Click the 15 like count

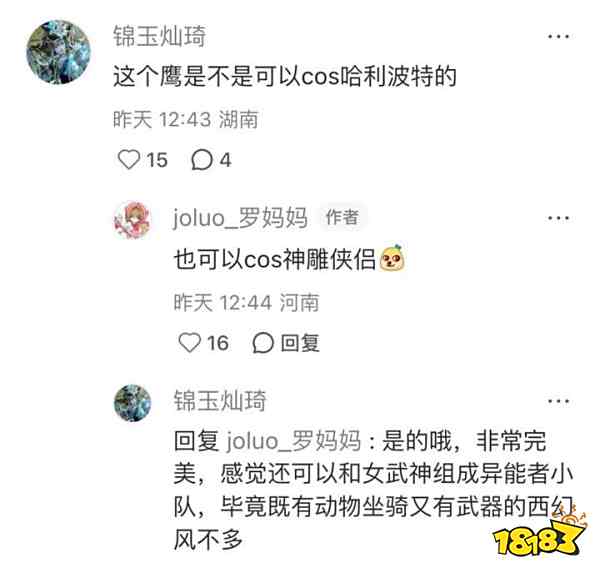[x=157, y=160]
